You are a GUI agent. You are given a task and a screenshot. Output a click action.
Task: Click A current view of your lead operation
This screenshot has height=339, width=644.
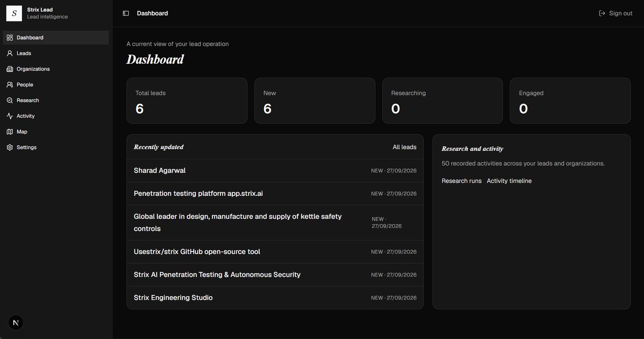coord(178,44)
